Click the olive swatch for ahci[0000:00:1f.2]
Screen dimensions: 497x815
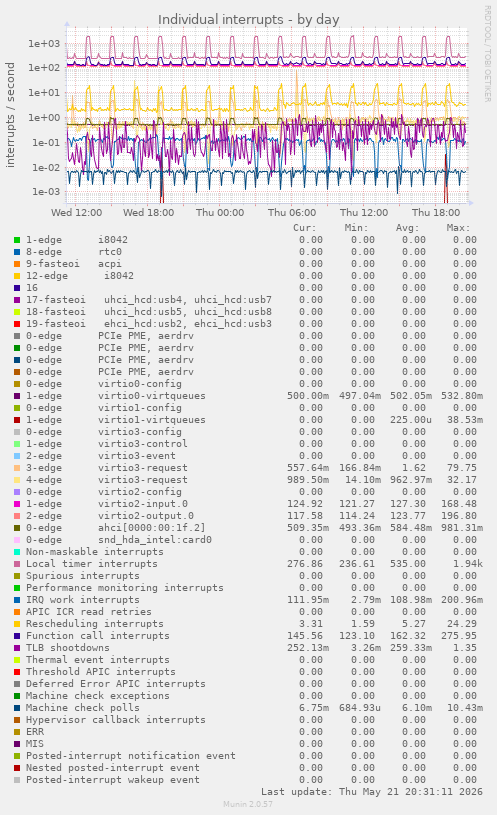[17, 528]
